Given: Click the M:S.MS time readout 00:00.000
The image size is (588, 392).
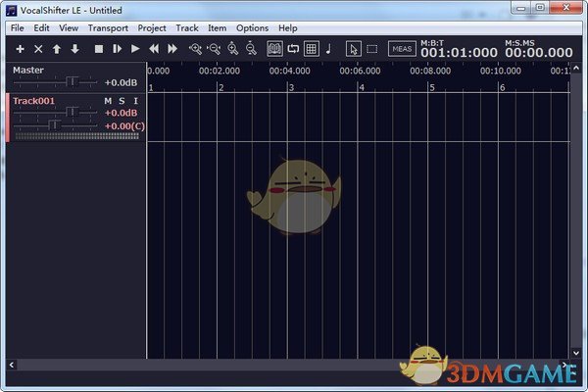Looking at the screenshot, I should [539, 53].
